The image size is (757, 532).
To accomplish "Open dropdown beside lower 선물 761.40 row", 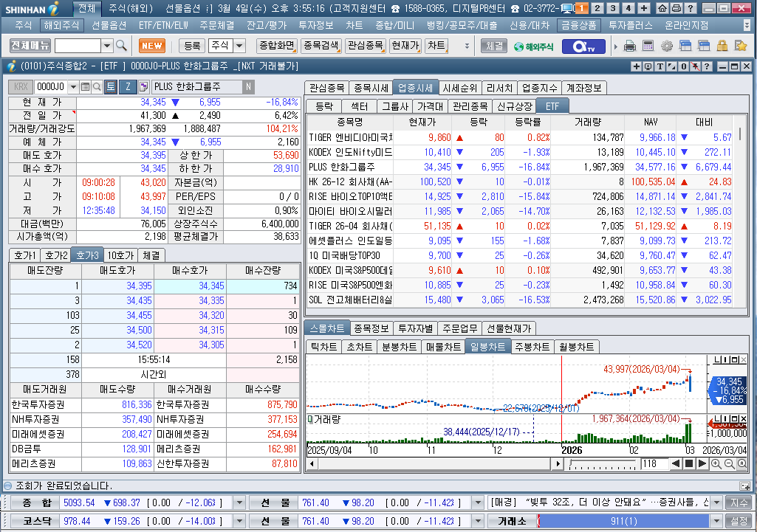I will click(478, 522).
